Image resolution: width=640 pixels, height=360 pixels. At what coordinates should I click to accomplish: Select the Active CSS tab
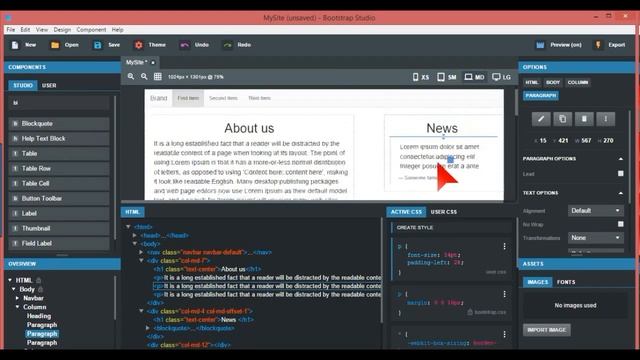pyautogui.click(x=406, y=212)
